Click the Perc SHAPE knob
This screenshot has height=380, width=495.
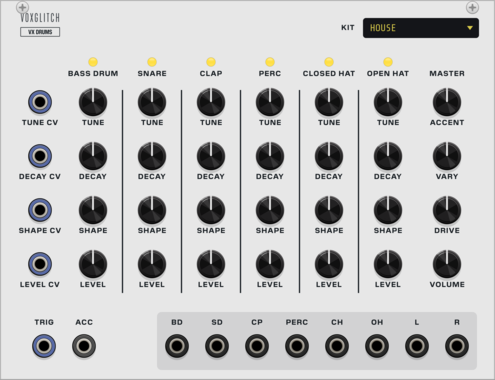tap(270, 210)
